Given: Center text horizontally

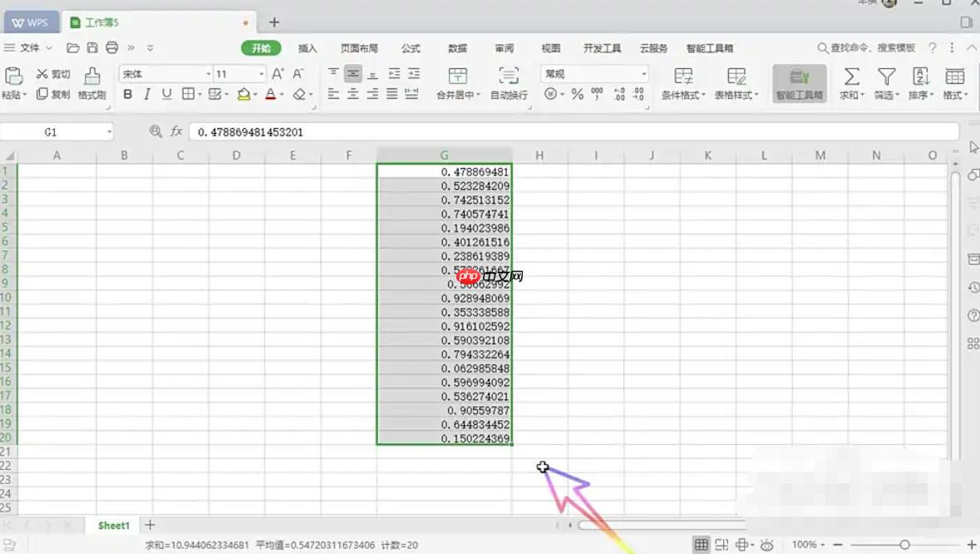Looking at the screenshot, I should (352, 95).
